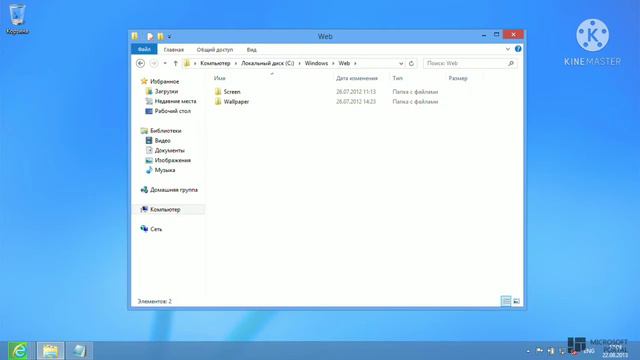Click the Локальный диск (C:) breadcrumb
Image resolution: width=640 pixels, height=360 pixels.
(x=267, y=63)
